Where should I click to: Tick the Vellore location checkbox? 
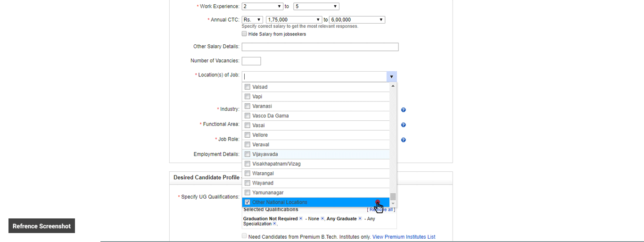tap(248, 135)
